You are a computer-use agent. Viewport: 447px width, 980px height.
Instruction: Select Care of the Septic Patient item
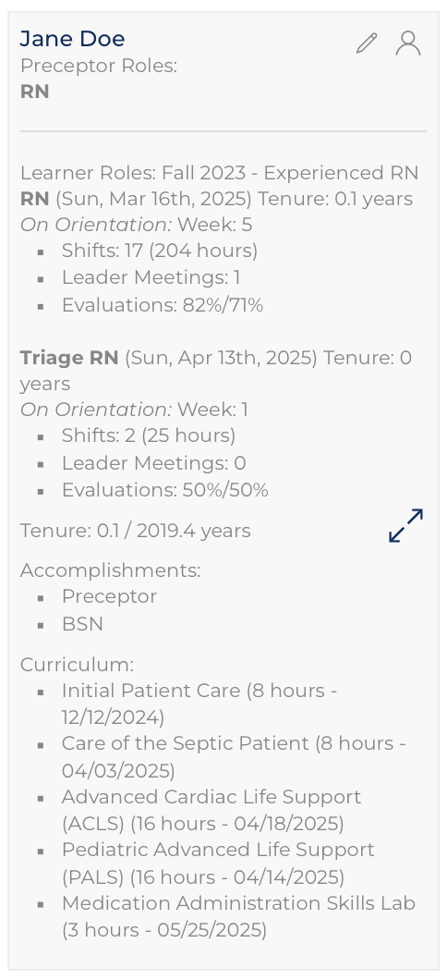[234, 757]
